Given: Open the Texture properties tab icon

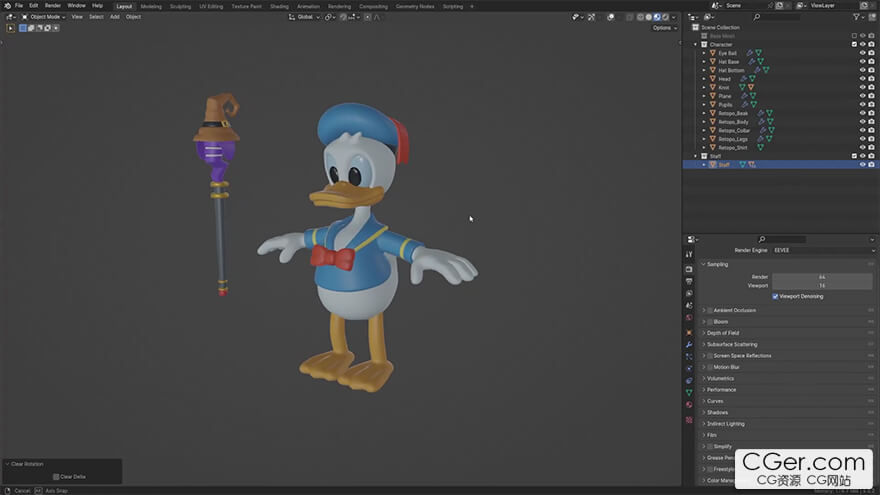Looking at the screenshot, I should point(689,420).
